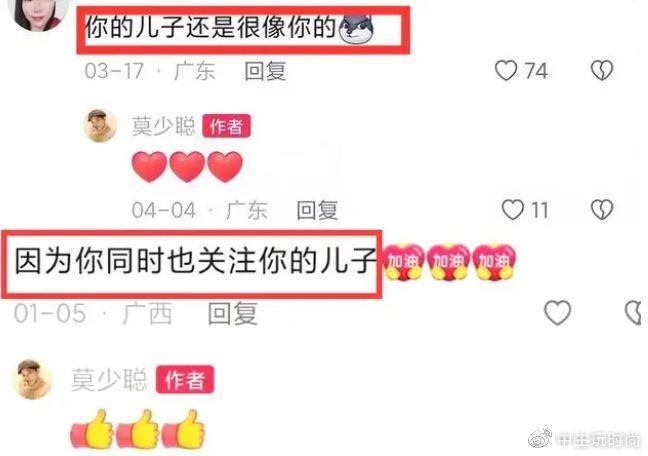Click the Weibo watermark logo

click(x=541, y=439)
